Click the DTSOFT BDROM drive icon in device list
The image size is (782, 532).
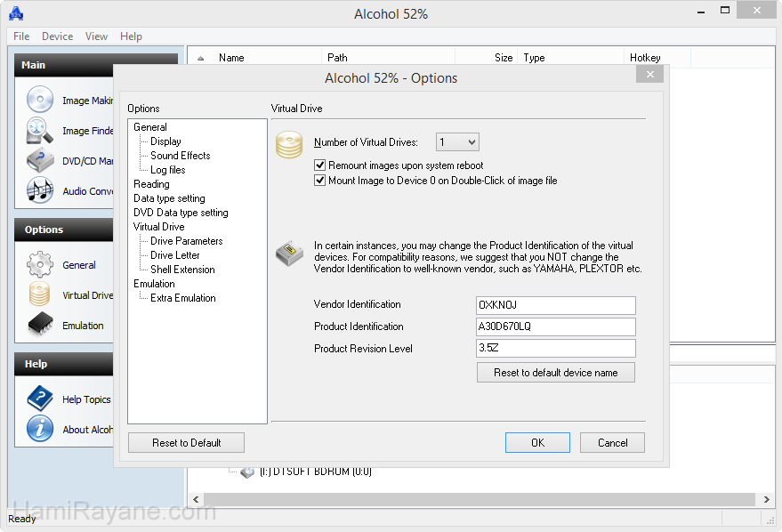point(247,472)
